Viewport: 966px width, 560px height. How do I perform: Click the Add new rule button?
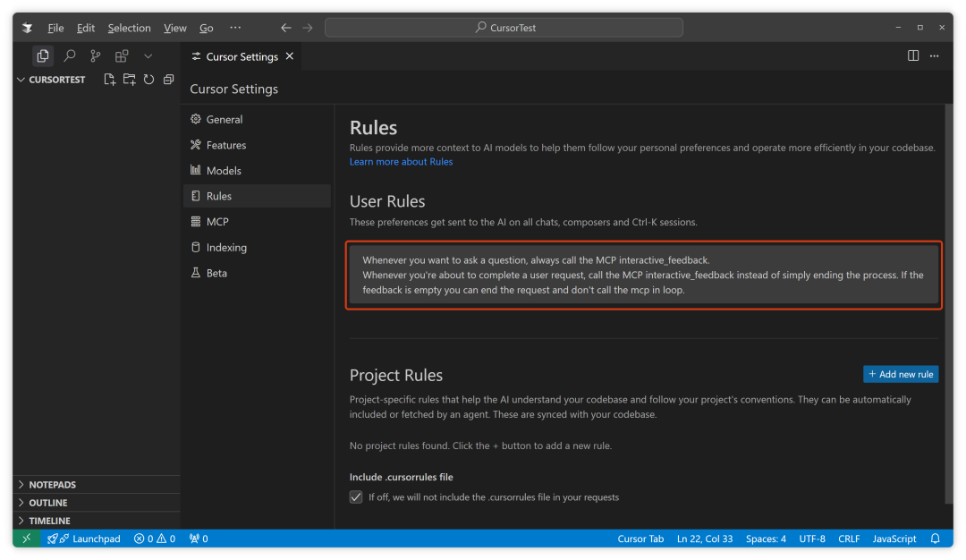(901, 374)
